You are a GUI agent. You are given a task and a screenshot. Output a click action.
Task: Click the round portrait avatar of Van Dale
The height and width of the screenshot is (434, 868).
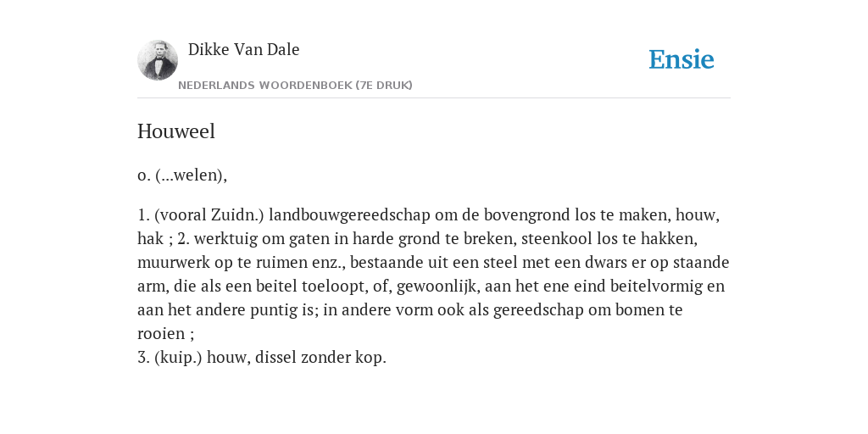pyautogui.click(x=158, y=60)
